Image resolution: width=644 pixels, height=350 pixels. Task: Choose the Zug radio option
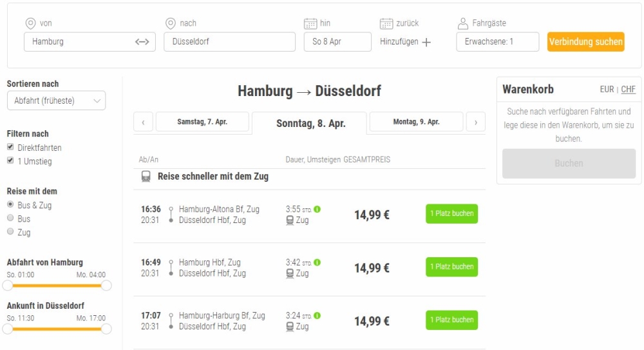pyautogui.click(x=10, y=231)
